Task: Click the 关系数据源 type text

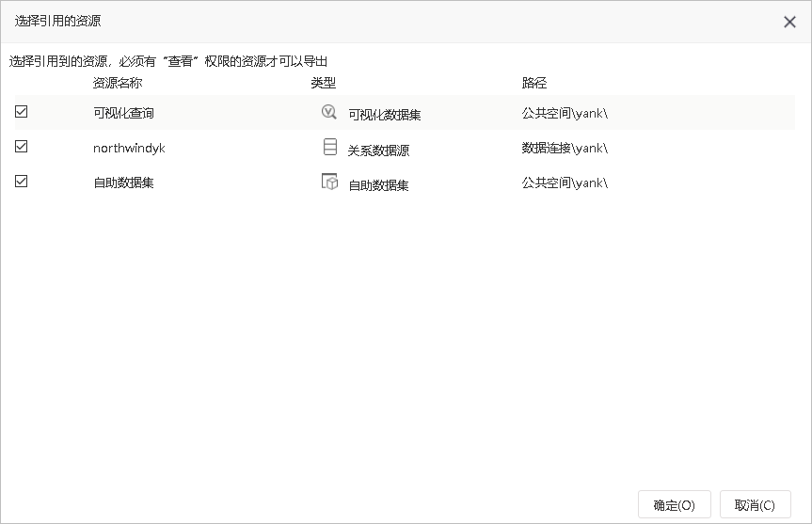Action: coord(378,151)
